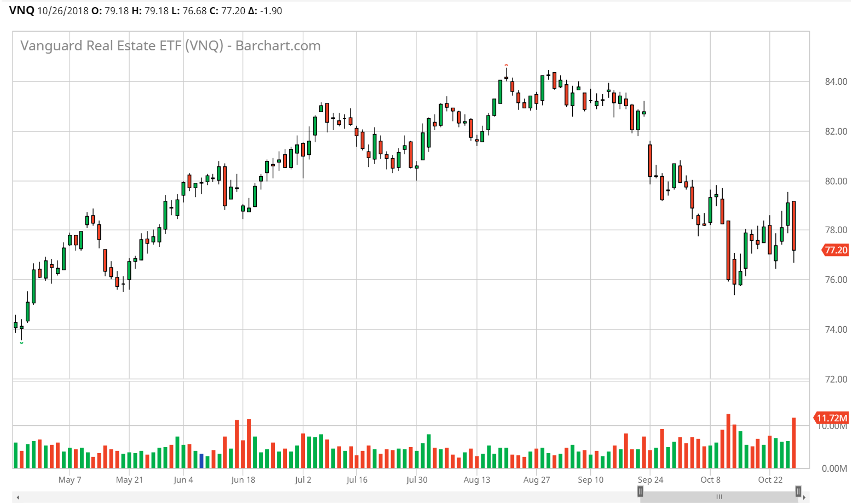Click the May 7 date axis label
Image resolution: width=858 pixels, height=504 pixels.
(70, 480)
